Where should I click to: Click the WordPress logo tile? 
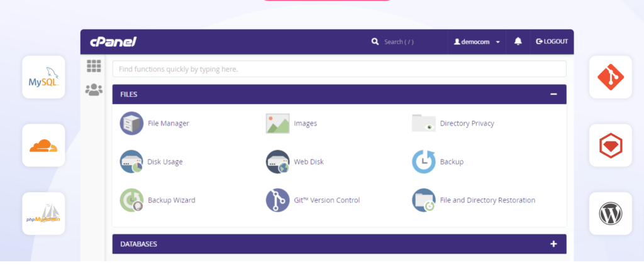[x=610, y=214]
